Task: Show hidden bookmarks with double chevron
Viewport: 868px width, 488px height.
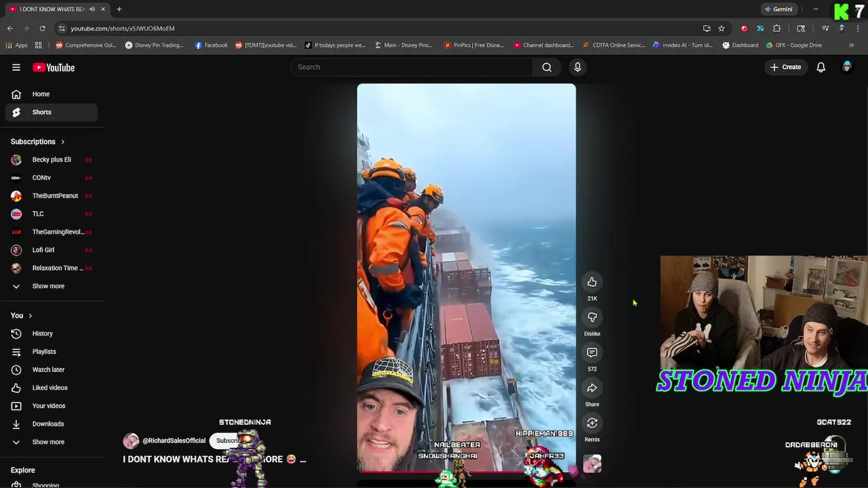Action: (851, 45)
